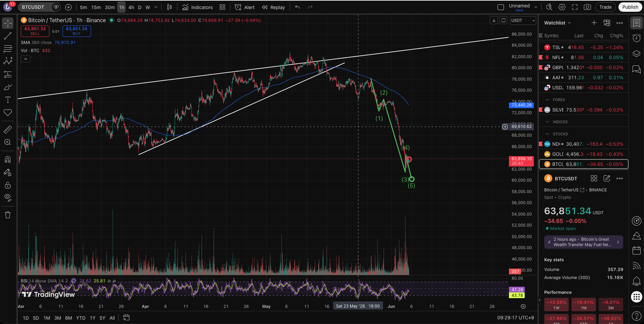Viewport: 644px width, 324px height.
Task: Toggle the magnet mode
Action: pos(8,159)
